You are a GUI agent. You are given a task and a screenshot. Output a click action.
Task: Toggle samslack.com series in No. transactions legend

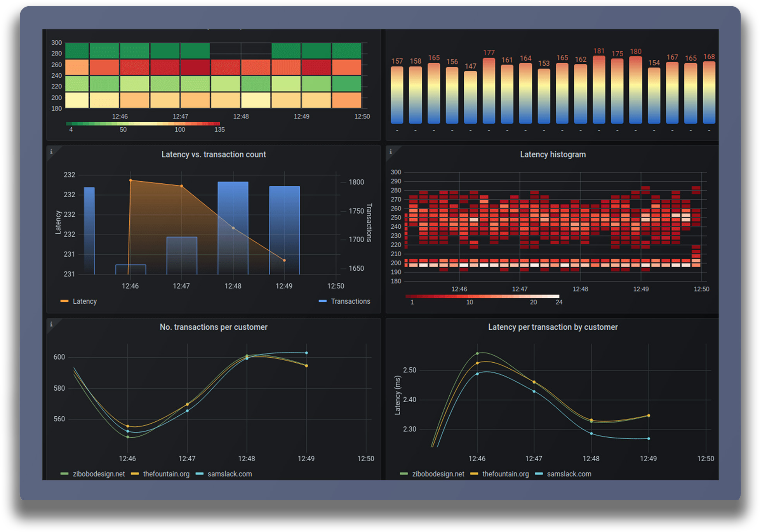click(x=230, y=474)
